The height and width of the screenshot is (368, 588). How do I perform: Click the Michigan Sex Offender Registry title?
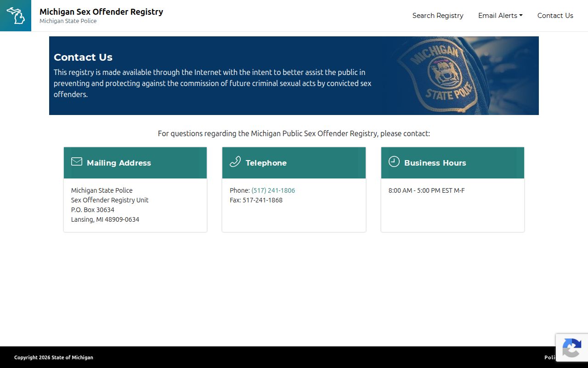(x=101, y=11)
